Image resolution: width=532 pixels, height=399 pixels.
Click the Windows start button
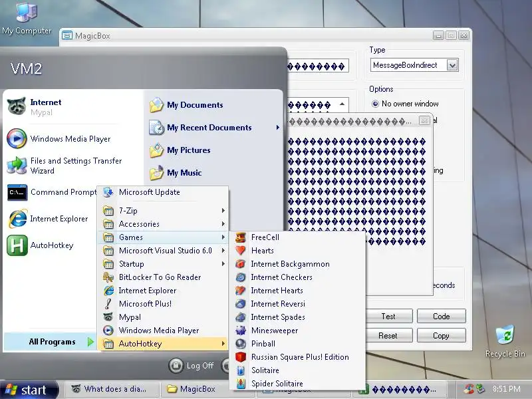[x=29, y=390]
